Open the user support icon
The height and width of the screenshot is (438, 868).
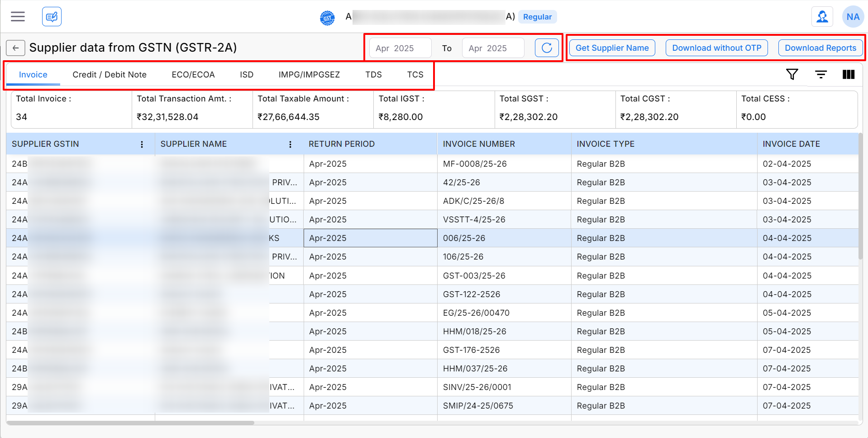click(822, 17)
